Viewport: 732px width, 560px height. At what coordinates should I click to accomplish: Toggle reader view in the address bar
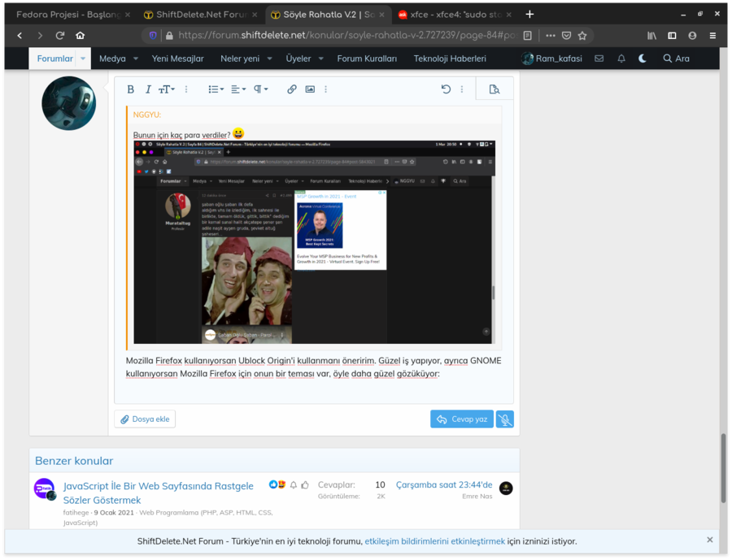point(528,36)
